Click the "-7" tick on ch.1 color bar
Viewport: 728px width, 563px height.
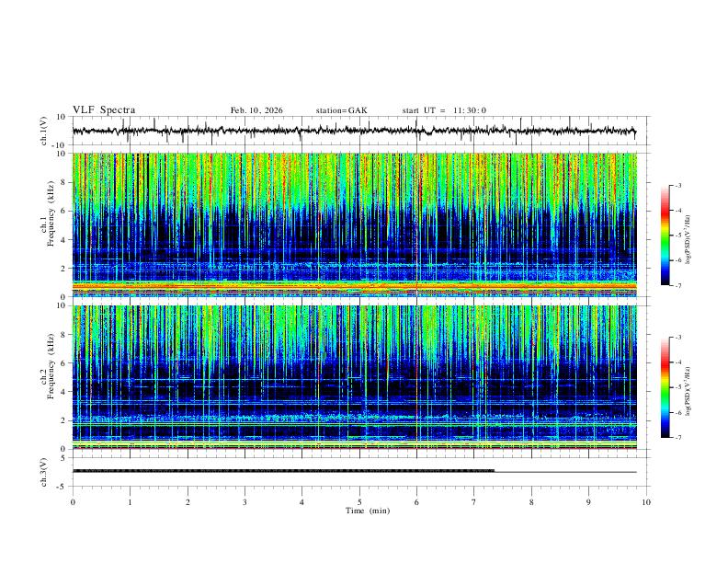click(x=678, y=286)
